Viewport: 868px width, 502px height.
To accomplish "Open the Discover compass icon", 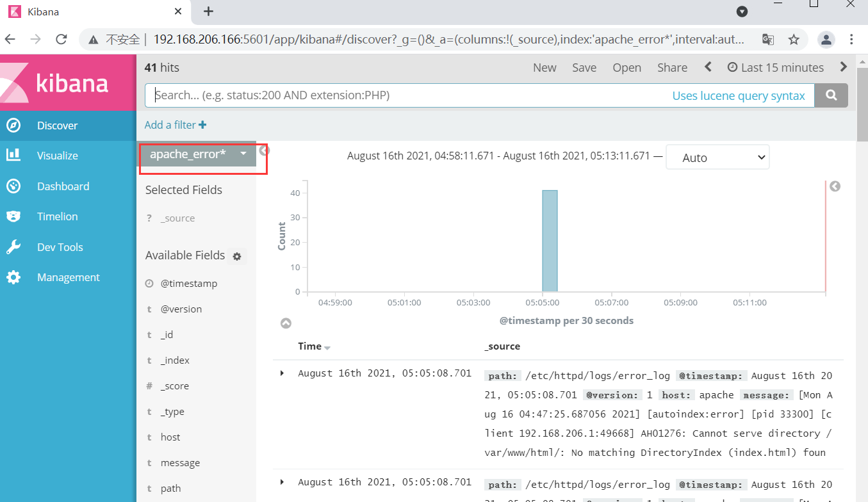I will [13, 125].
